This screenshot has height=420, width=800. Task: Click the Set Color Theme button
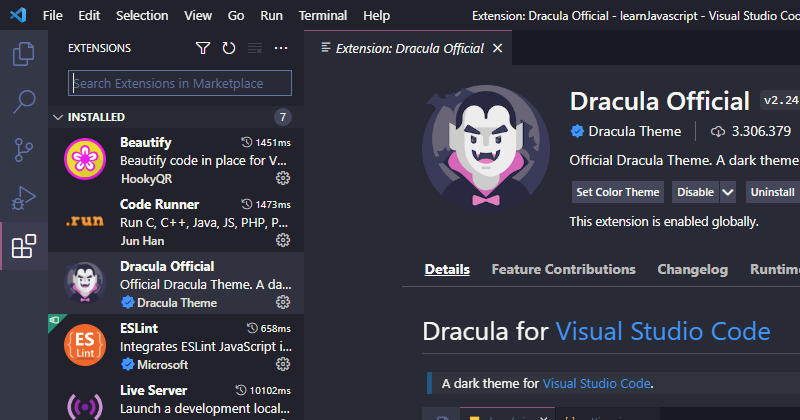(x=618, y=192)
